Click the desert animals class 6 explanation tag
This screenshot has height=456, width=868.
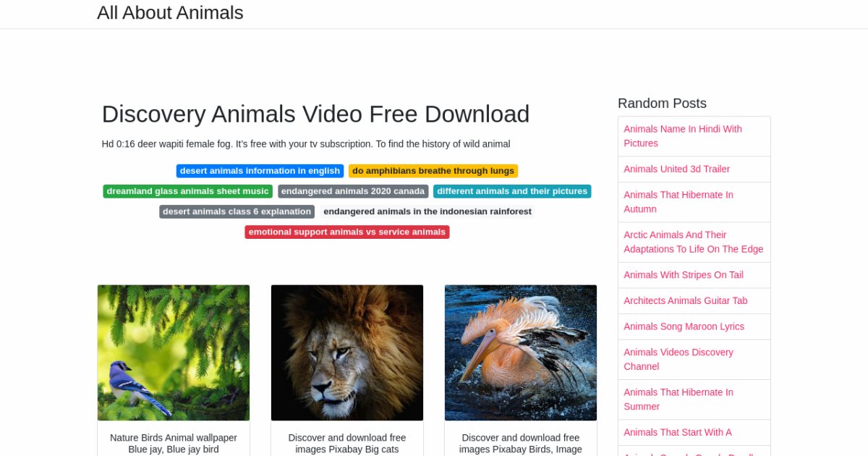pos(237,211)
